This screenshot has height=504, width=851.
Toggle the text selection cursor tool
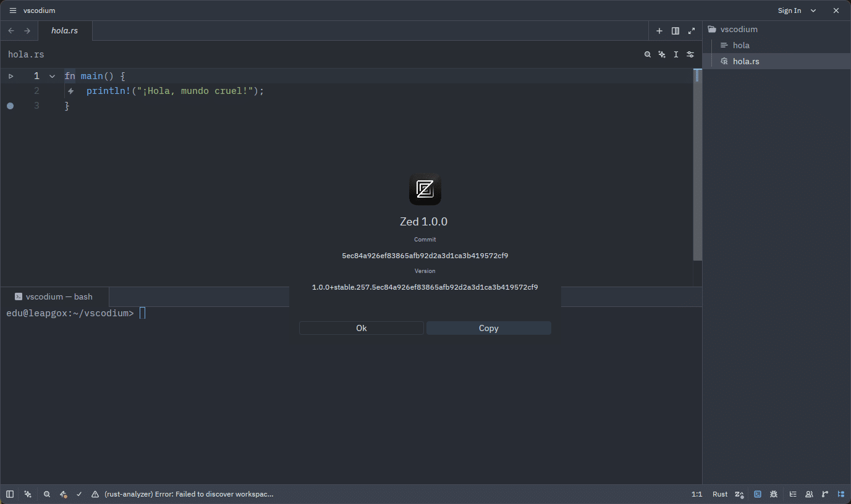click(x=676, y=54)
